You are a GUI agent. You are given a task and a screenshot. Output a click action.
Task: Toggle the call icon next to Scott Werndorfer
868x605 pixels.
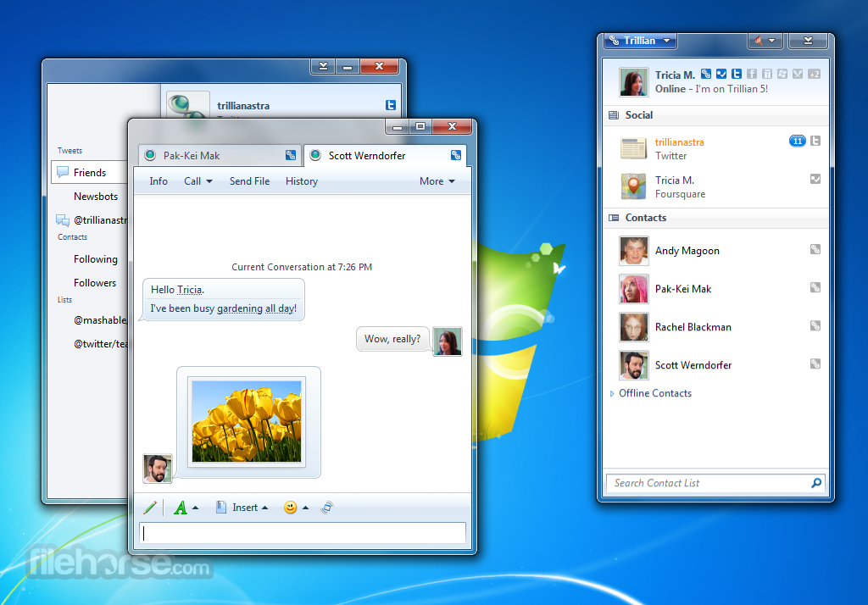click(815, 364)
